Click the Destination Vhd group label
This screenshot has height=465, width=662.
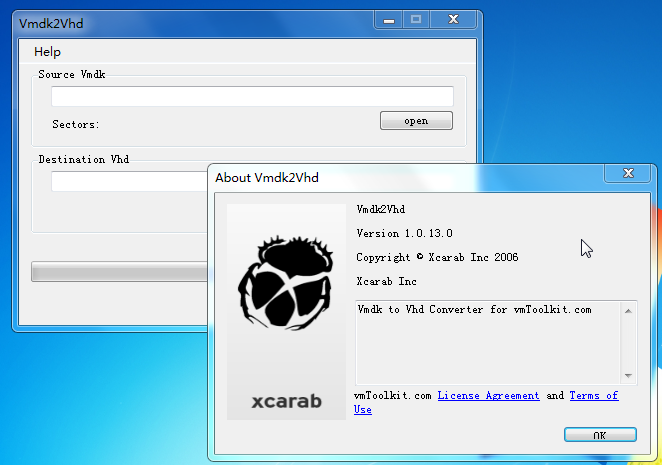pos(84,160)
